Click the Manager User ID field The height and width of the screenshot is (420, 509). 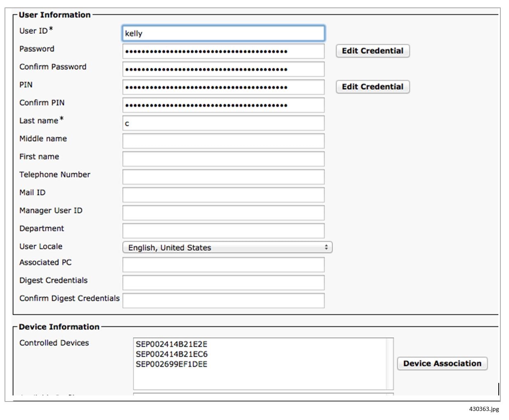pos(223,212)
